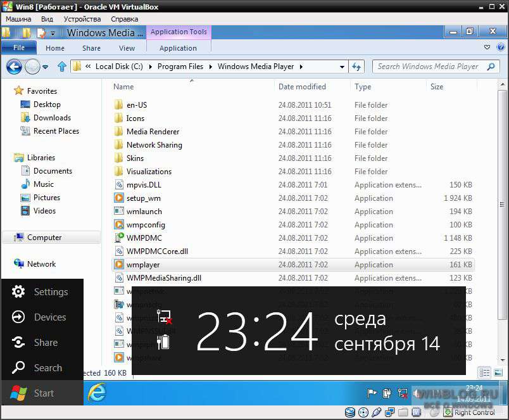
Task: Switch to the Home ribbon tab
Action: click(x=55, y=48)
